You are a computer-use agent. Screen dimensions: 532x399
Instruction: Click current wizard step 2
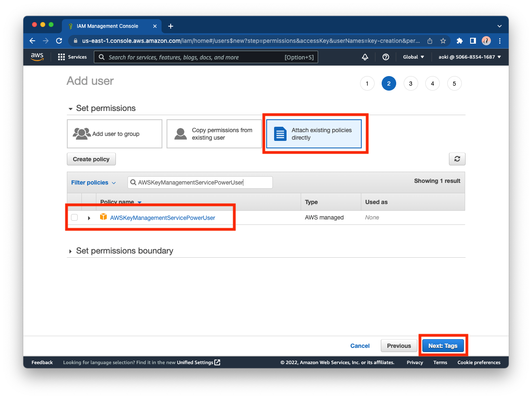pos(389,84)
